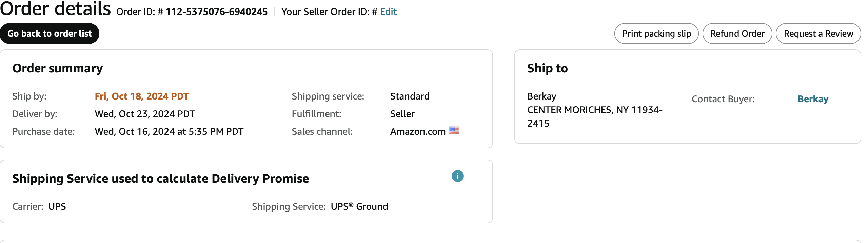
Task: Select Request a Review
Action: pos(818,34)
